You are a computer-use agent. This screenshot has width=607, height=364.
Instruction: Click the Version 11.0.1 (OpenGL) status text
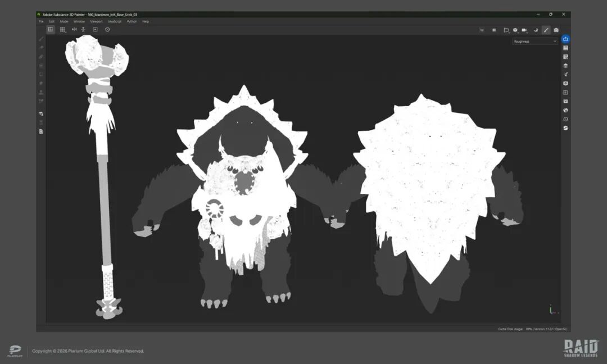(551, 329)
